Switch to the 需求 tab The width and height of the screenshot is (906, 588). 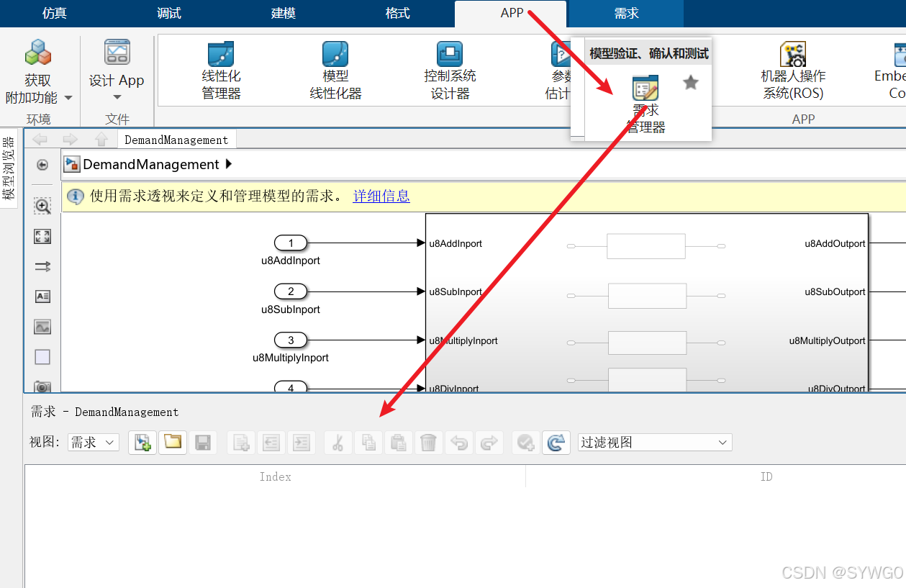coord(626,13)
